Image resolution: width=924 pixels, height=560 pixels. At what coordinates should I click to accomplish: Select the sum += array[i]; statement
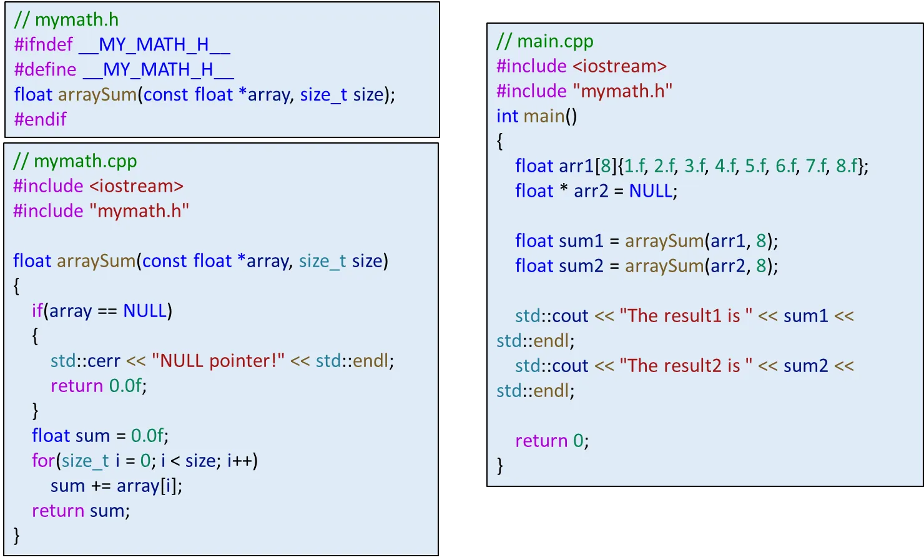click(x=116, y=486)
